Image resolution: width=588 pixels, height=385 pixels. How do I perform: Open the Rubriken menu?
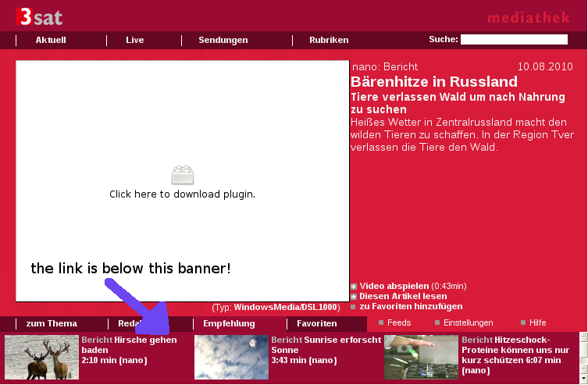point(329,40)
